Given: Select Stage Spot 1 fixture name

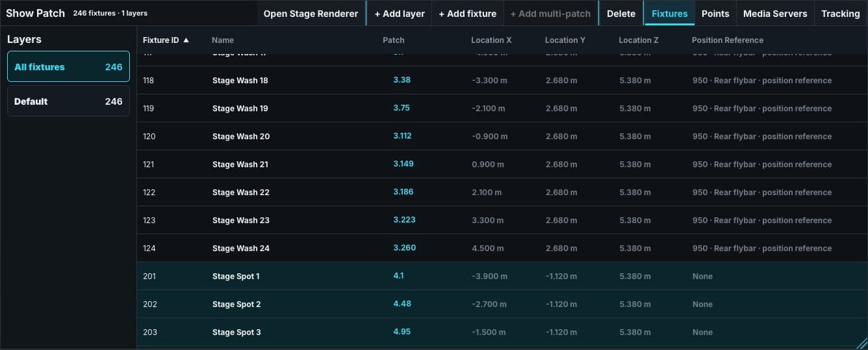Looking at the screenshot, I should coord(236,276).
